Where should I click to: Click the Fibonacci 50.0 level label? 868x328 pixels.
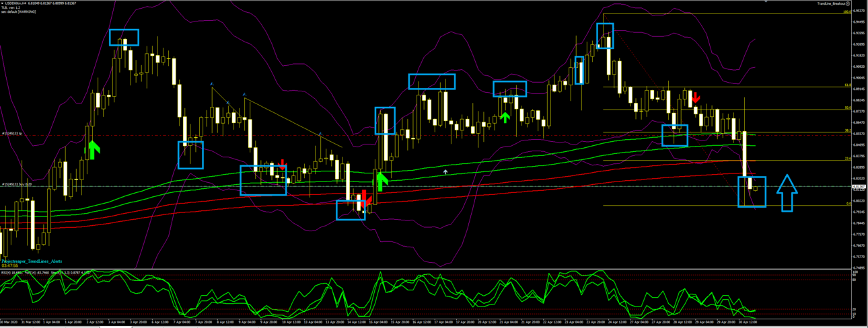click(x=847, y=108)
